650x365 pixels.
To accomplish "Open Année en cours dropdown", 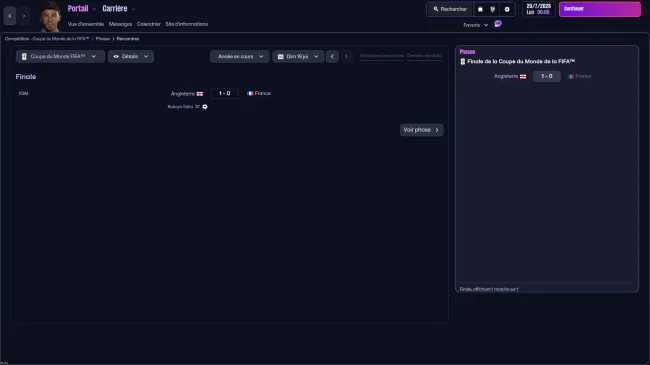I will tap(240, 56).
